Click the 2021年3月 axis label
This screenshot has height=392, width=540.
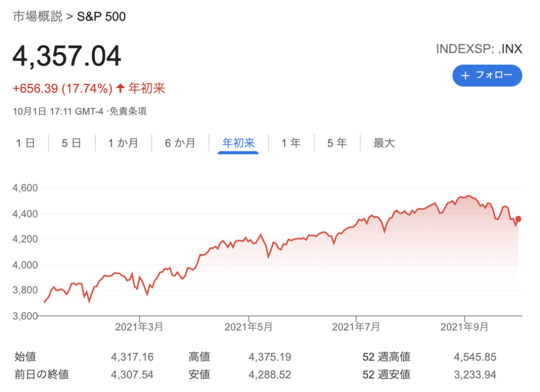(139, 327)
